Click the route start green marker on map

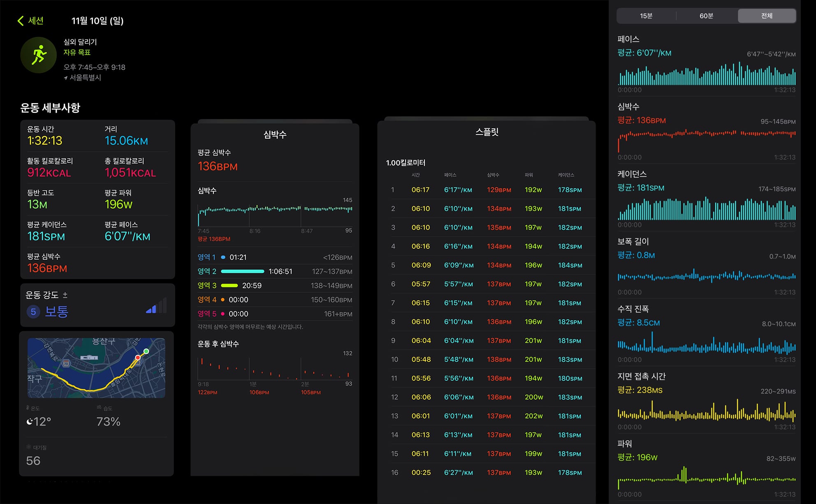pos(146,351)
